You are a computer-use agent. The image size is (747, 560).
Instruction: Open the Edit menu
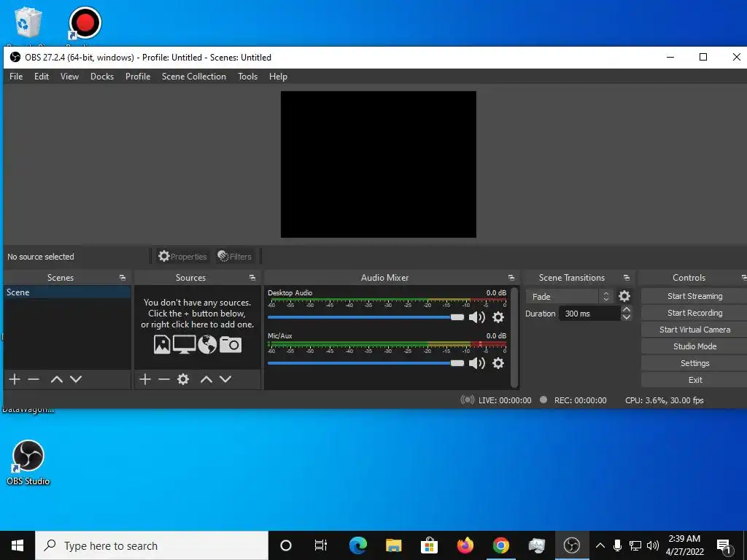tap(42, 77)
